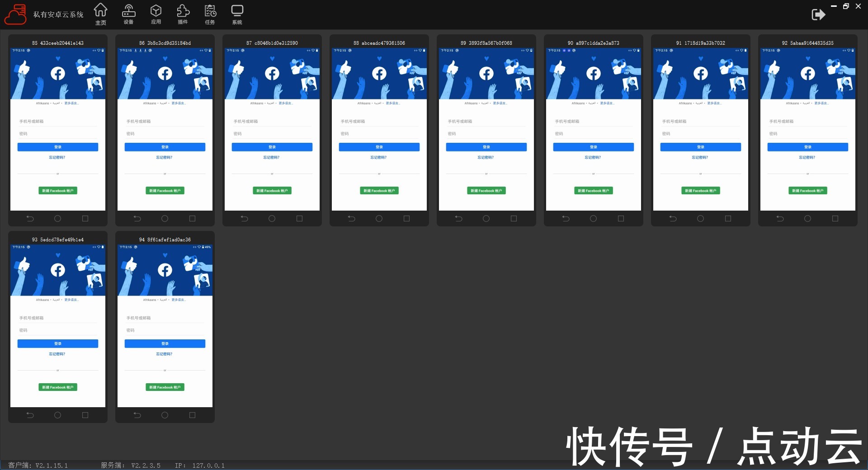Click 新建 Facebook 帐户 on device 91

[701, 191]
